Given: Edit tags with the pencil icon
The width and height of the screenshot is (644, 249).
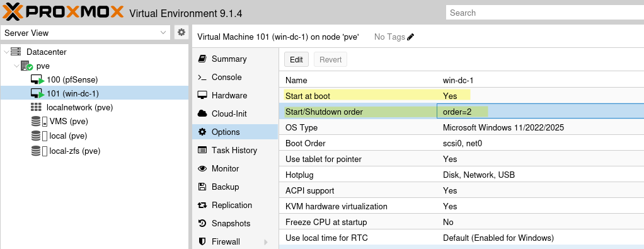Looking at the screenshot, I should tap(411, 37).
